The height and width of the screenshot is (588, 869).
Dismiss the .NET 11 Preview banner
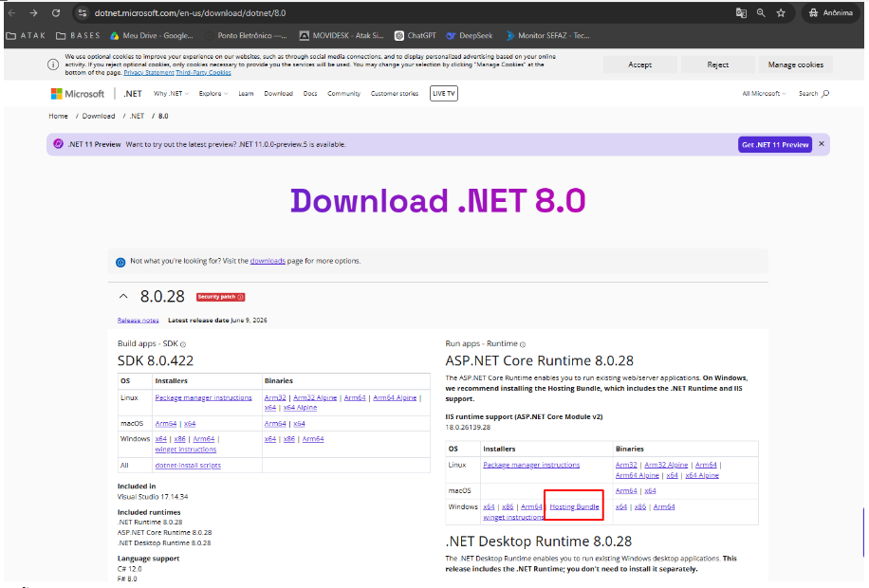pyautogui.click(x=822, y=144)
